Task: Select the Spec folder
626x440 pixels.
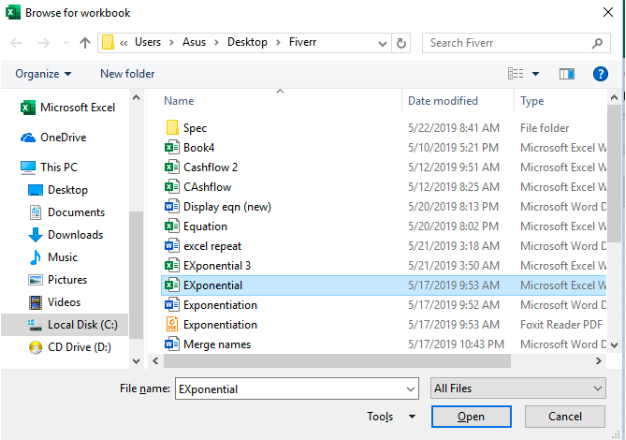Action: 383,128
